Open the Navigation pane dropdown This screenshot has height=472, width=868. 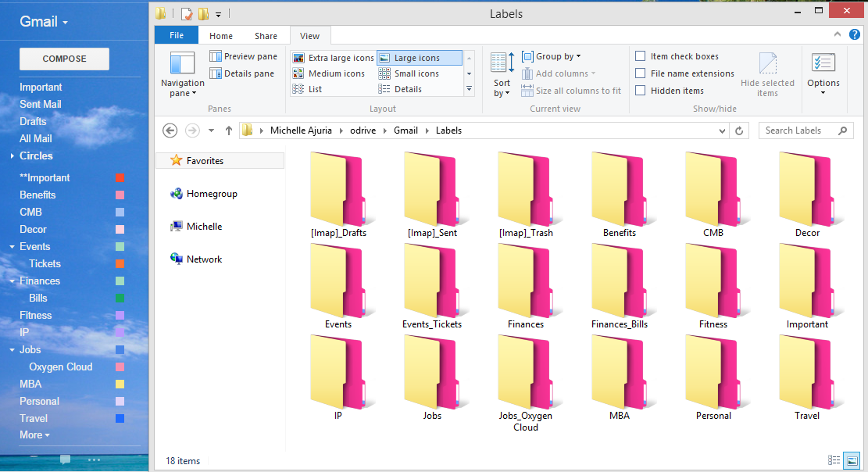pyautogui.click(x=182, y=74)
